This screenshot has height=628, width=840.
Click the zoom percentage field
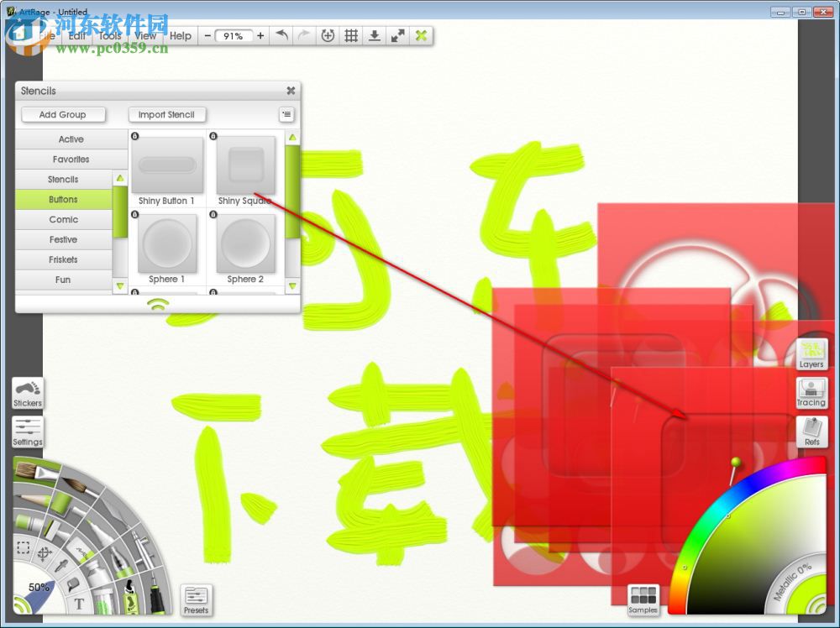tap(234, 35)
